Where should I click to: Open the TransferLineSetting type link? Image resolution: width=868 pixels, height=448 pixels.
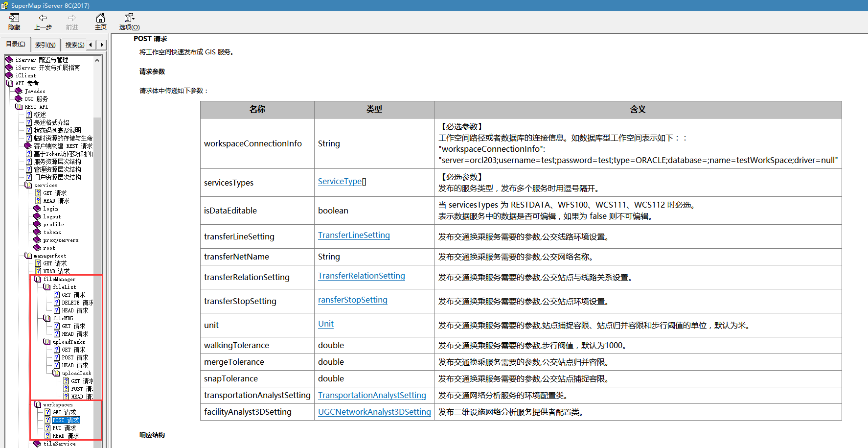click(354, 235)
